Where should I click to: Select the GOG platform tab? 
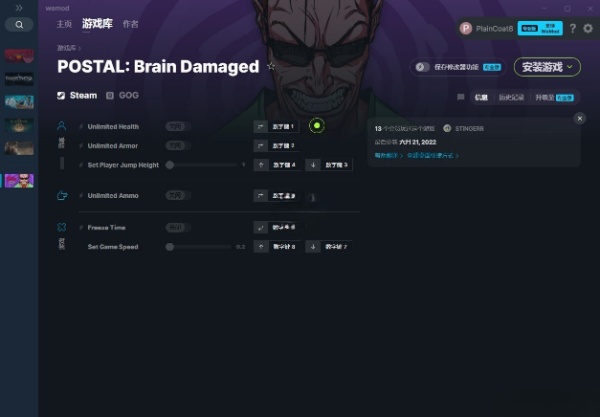[122, 95]
